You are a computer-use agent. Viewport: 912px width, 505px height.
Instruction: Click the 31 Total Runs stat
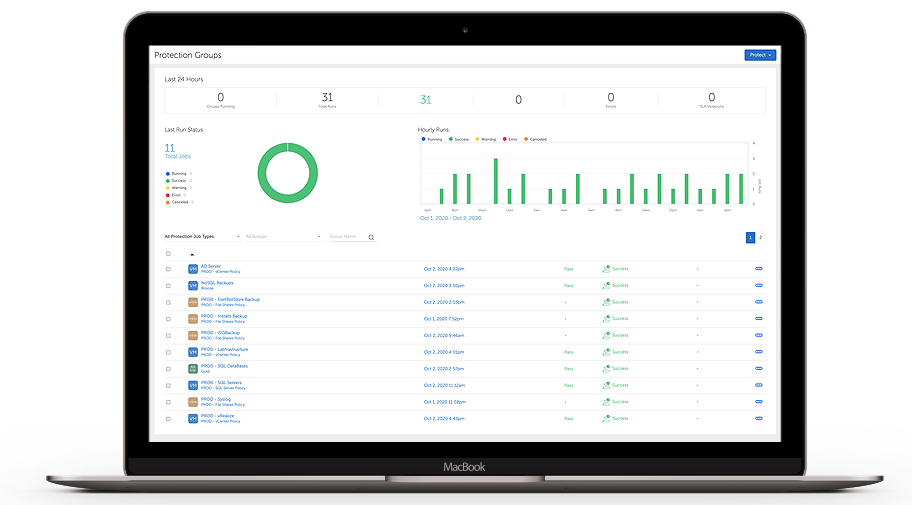pos(327,100)
